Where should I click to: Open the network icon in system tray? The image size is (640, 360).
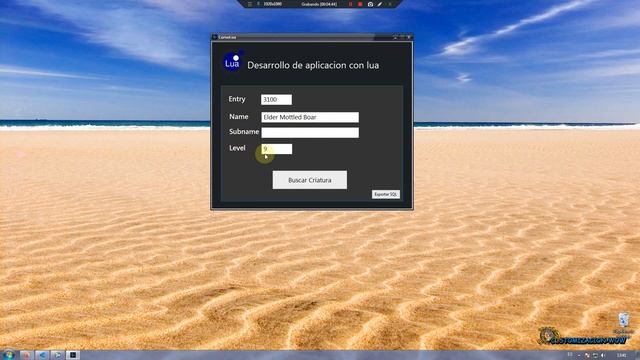(595, 356)
